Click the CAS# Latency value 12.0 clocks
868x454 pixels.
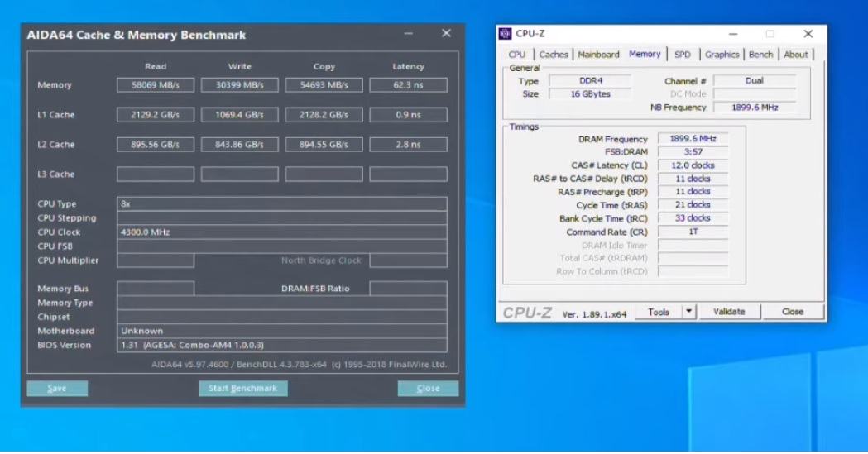(693, 165)
